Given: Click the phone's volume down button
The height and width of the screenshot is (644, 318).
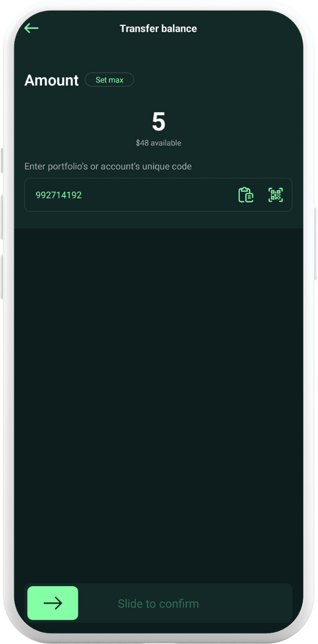Looking at the screenshot, I should [2, 276].
